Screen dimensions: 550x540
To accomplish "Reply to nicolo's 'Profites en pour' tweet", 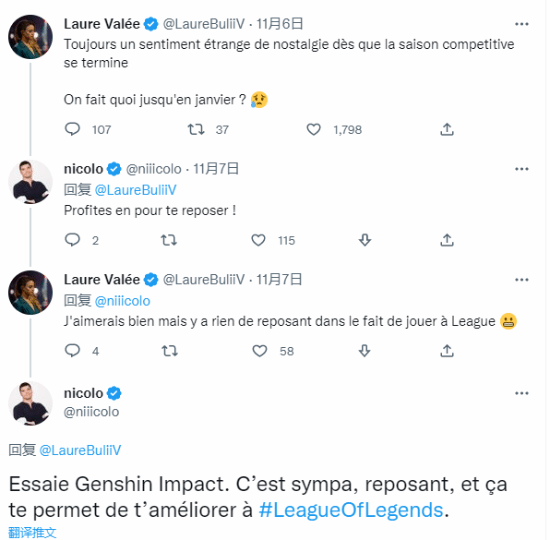I will click(73, 240).
